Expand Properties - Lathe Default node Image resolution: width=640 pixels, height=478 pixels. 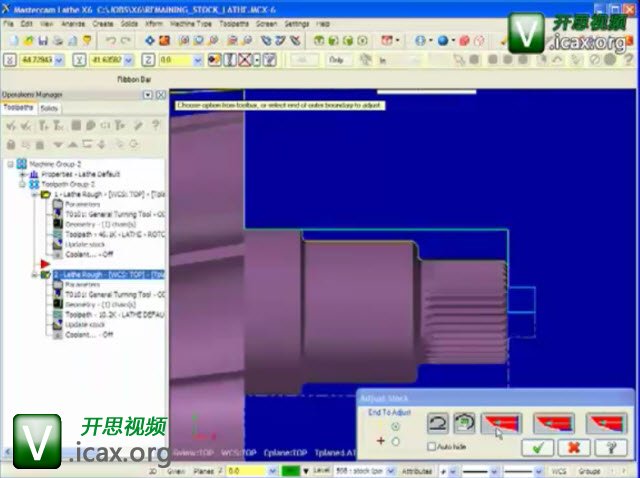(x=23, y=174)
